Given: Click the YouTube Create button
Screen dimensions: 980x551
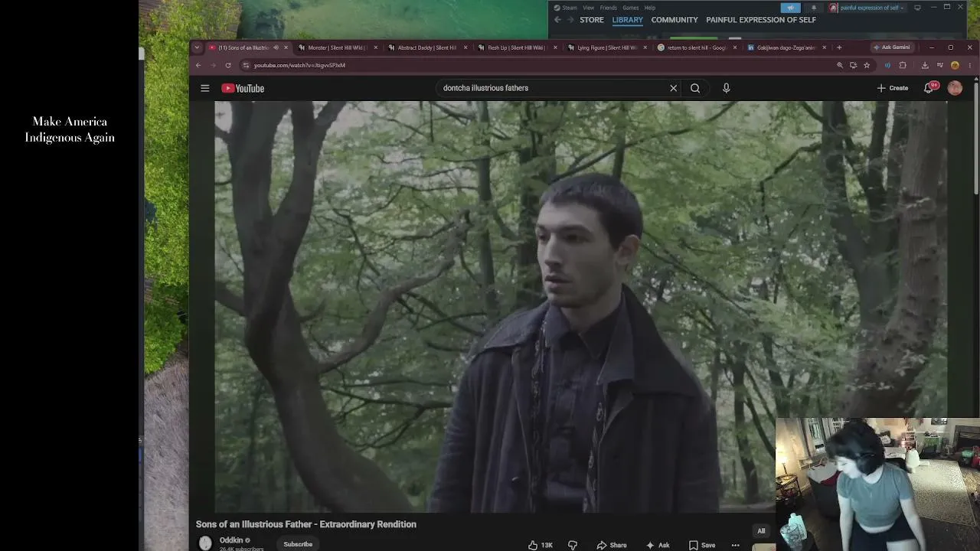Looking at the screenshot, I should coord(893,88).
